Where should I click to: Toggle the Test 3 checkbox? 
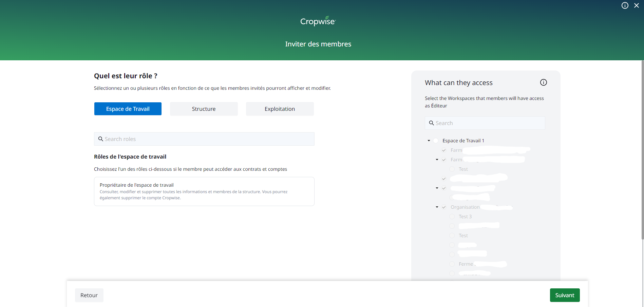[x=452, y=217]
